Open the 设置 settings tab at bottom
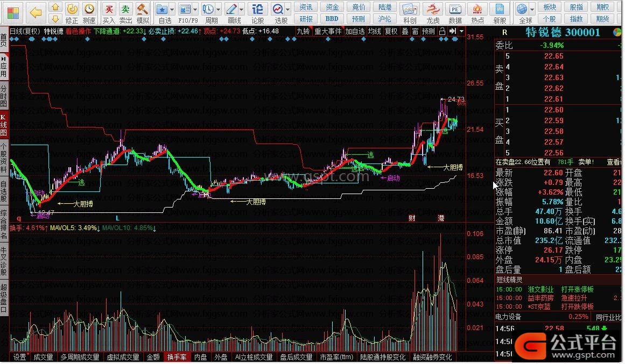Viewport: 625px width, 364px height. pos(19,357)
